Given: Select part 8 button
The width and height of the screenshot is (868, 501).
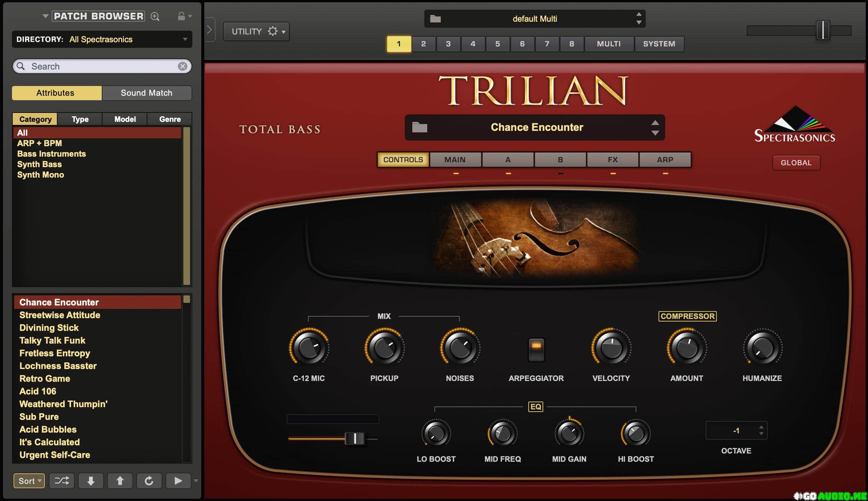Looking at the screenshot, I should [x=572, y=44].
